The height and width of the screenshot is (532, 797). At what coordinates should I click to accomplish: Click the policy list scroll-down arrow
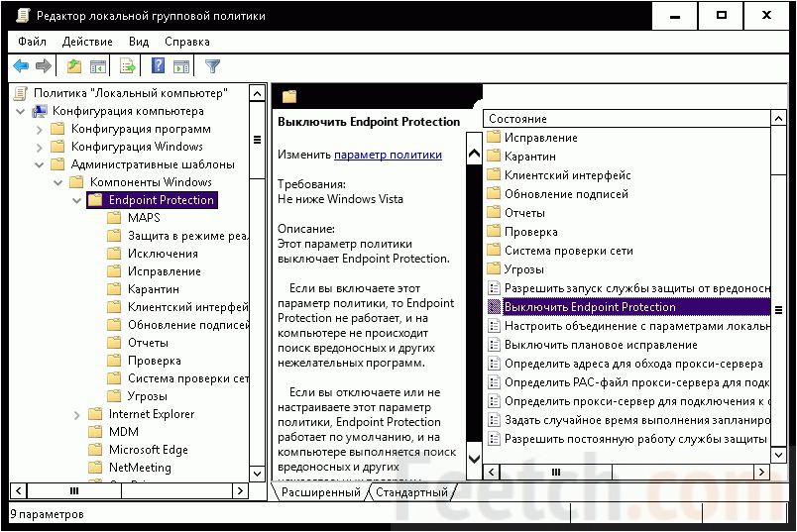pyautogui.click(x=779, y=455)
